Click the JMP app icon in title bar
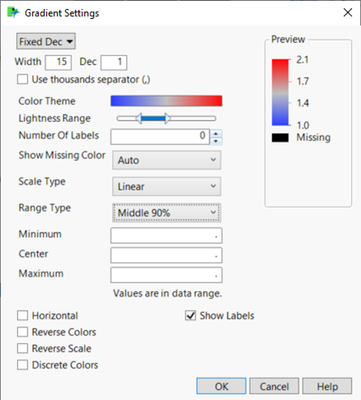 click(x=14, y=13)
